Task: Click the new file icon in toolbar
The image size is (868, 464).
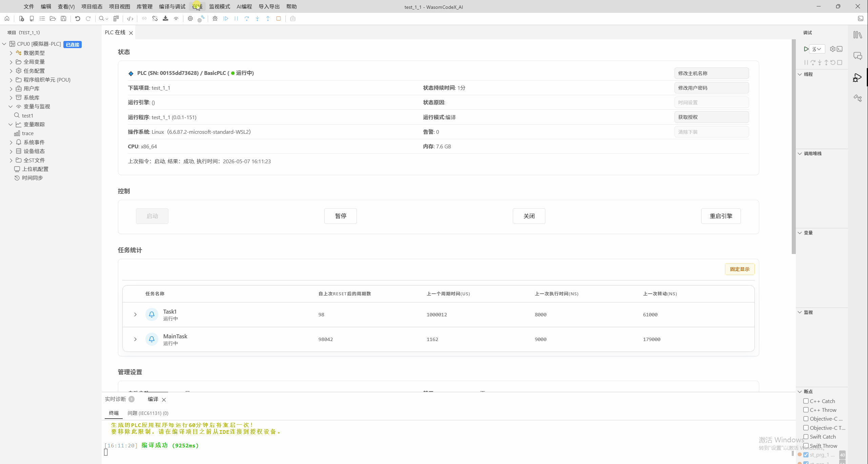Action: click(21, 19)
